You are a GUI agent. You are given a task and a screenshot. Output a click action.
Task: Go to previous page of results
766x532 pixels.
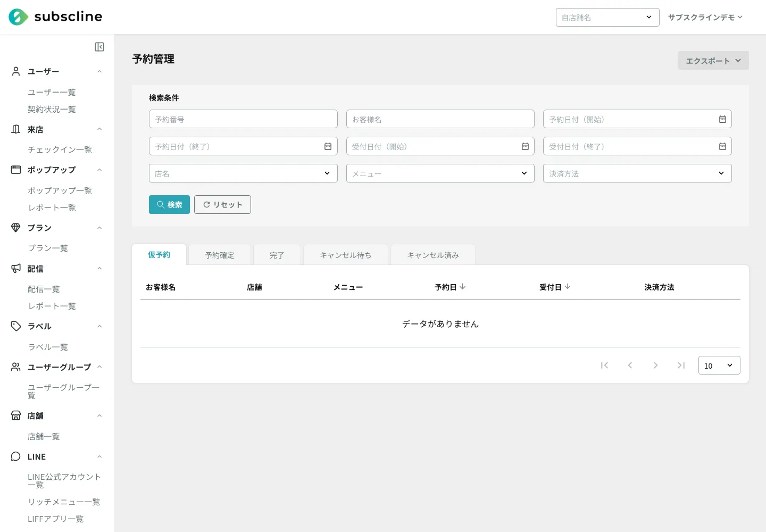(x=630, y=365)
